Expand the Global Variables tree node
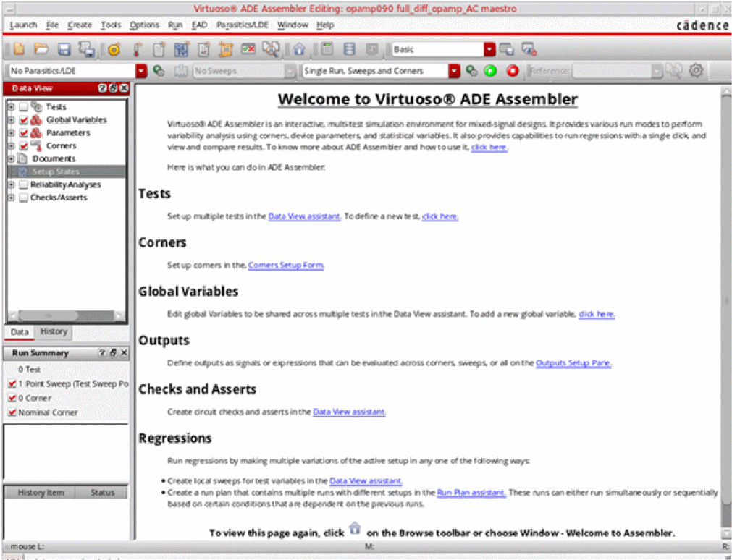Image resolution: width=732 pixels, height=560 pixels. 11,120
